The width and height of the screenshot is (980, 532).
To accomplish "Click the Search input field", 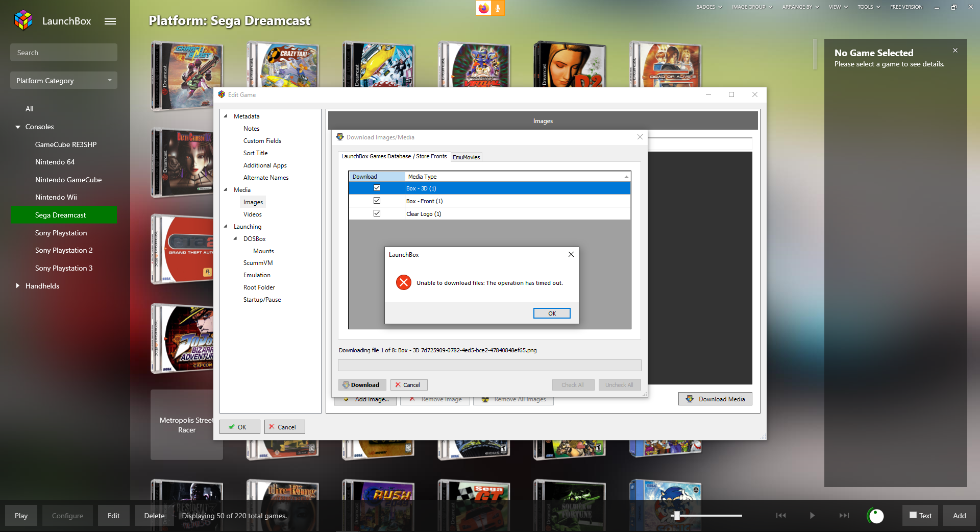I will (64, 53).
